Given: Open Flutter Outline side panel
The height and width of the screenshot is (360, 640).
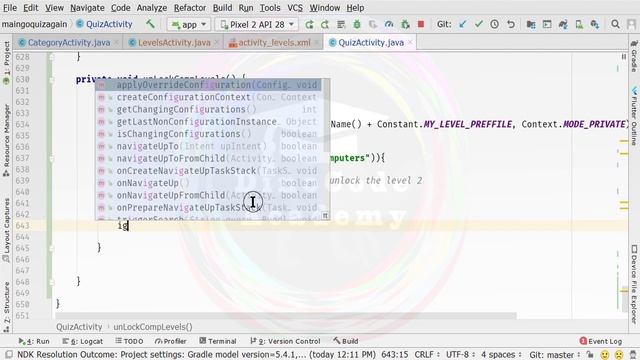Looking at the screenshot, I should click(634, 116).
